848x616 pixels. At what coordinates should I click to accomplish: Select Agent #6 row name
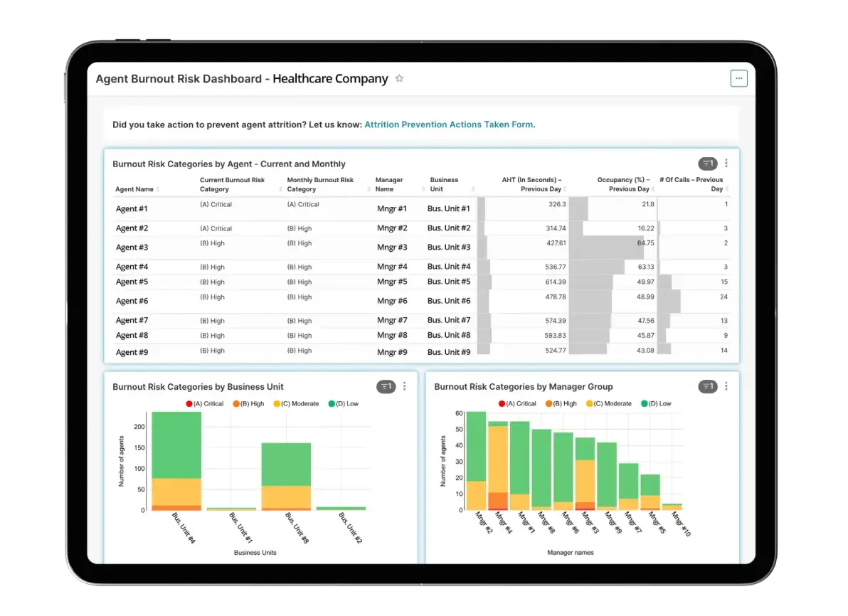(x=132, y=301)
